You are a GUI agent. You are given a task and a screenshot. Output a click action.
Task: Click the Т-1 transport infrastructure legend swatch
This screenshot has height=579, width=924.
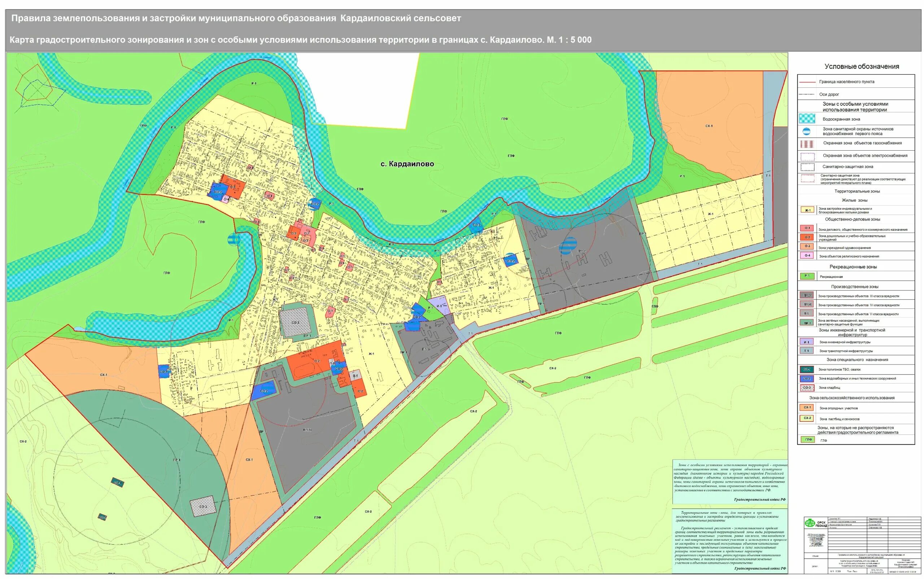(806, 351)
